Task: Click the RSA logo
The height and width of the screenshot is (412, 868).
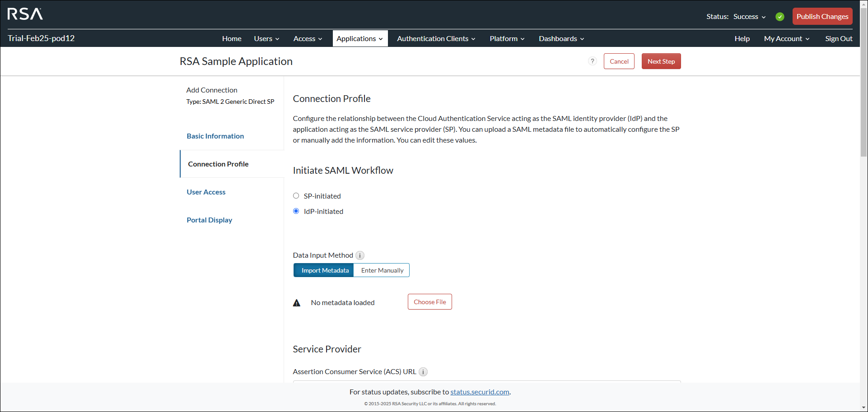Action: coord(24,14)
